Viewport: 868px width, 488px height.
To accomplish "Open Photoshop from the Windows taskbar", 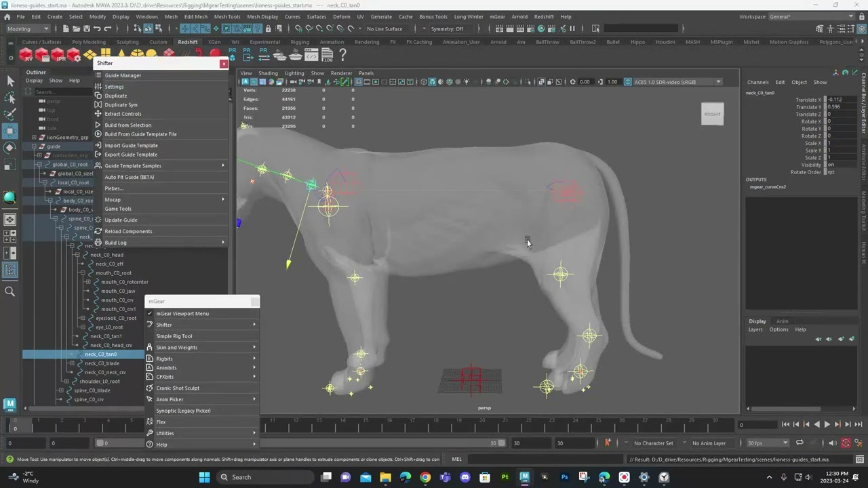I will (564, 477).
